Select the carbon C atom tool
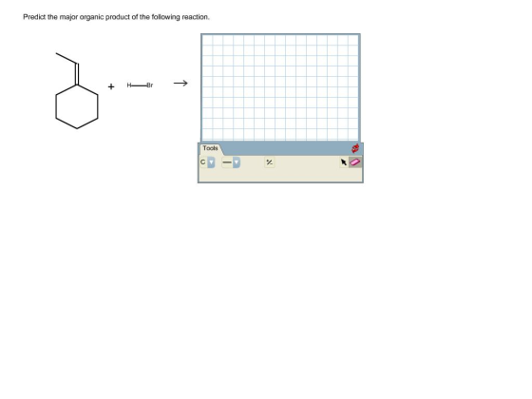The image size is (532, 399). coord(203,162)
